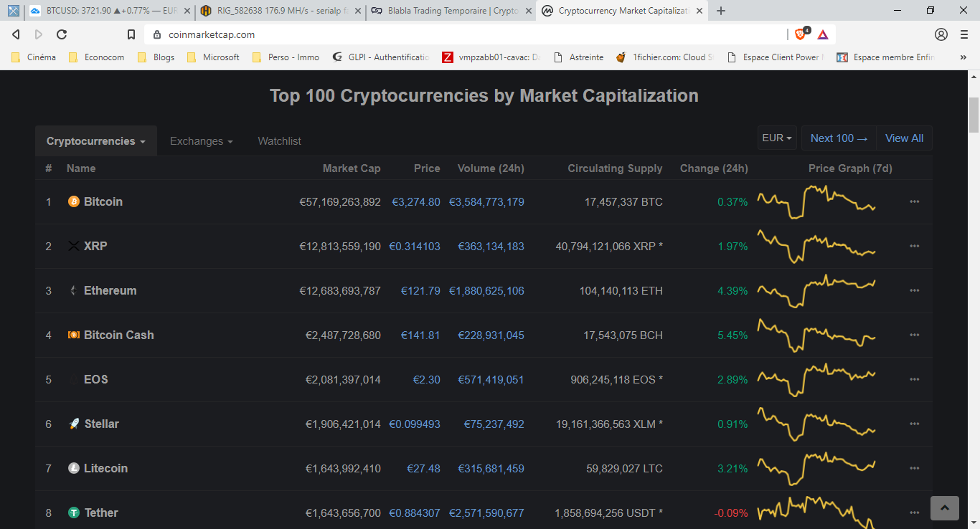Reload the page with the refresh icon
This screenshot has width=980, height=529.
pos(62,34)
